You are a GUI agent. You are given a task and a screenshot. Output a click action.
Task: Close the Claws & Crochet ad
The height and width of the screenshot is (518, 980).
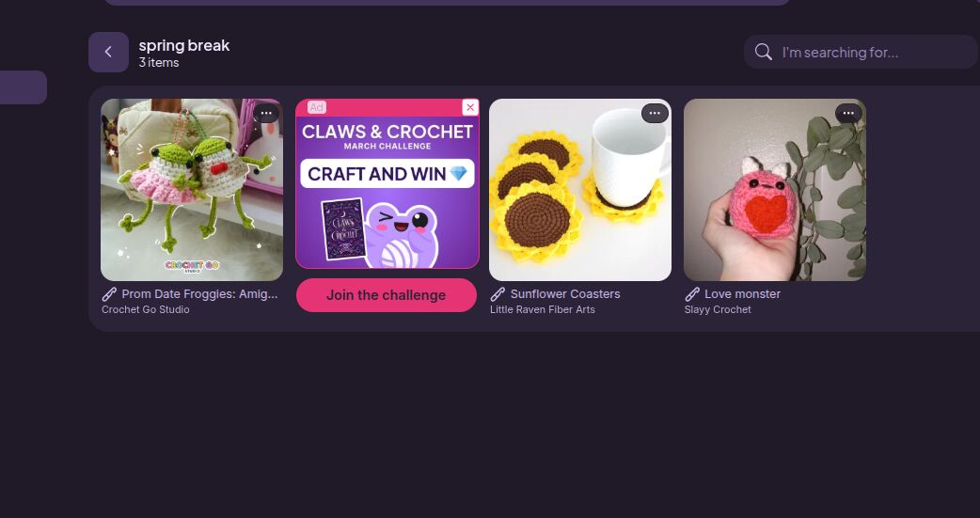point(470,107)
